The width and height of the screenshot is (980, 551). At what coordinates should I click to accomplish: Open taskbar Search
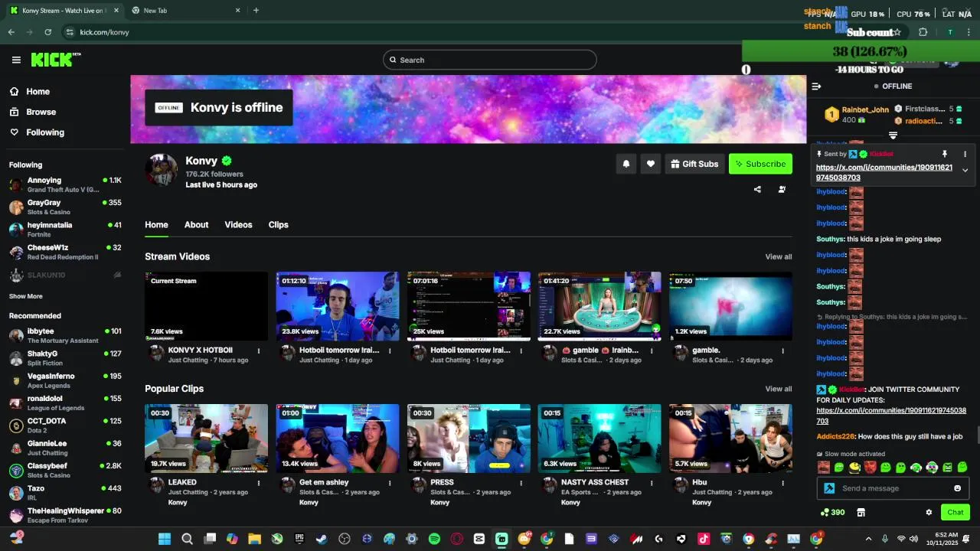187,539
